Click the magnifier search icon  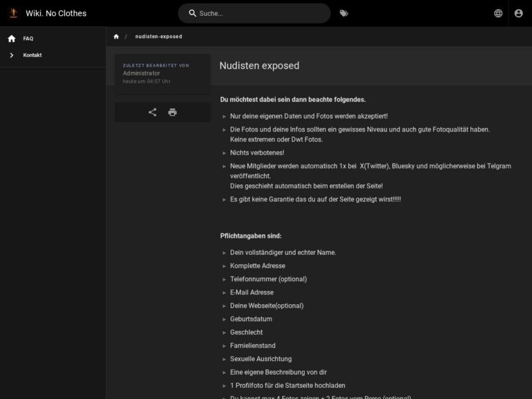point(193,13)
